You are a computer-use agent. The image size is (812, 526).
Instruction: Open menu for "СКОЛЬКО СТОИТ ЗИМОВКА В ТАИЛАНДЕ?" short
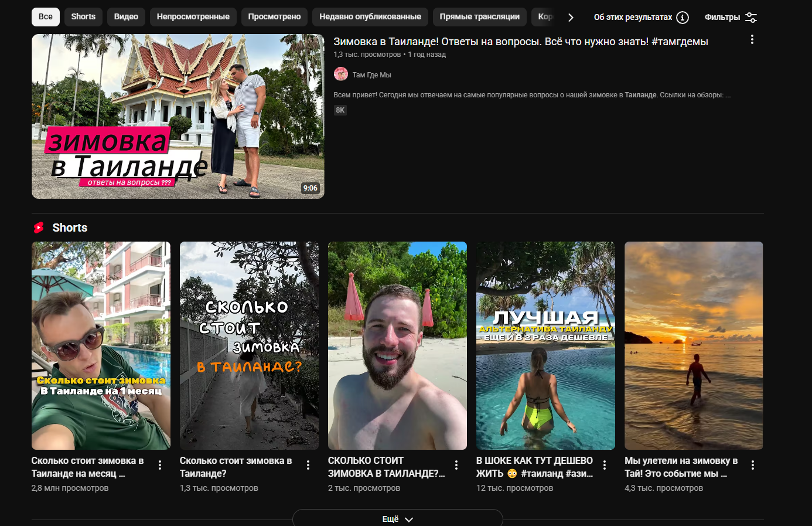456,465
